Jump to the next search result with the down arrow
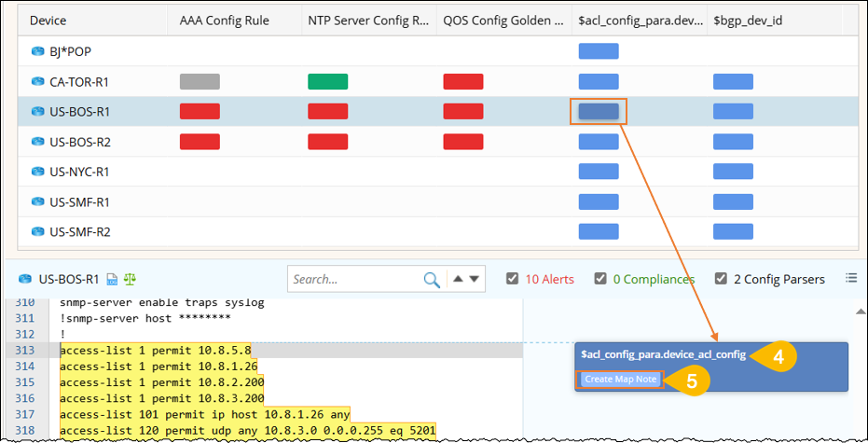 [474, 279]
